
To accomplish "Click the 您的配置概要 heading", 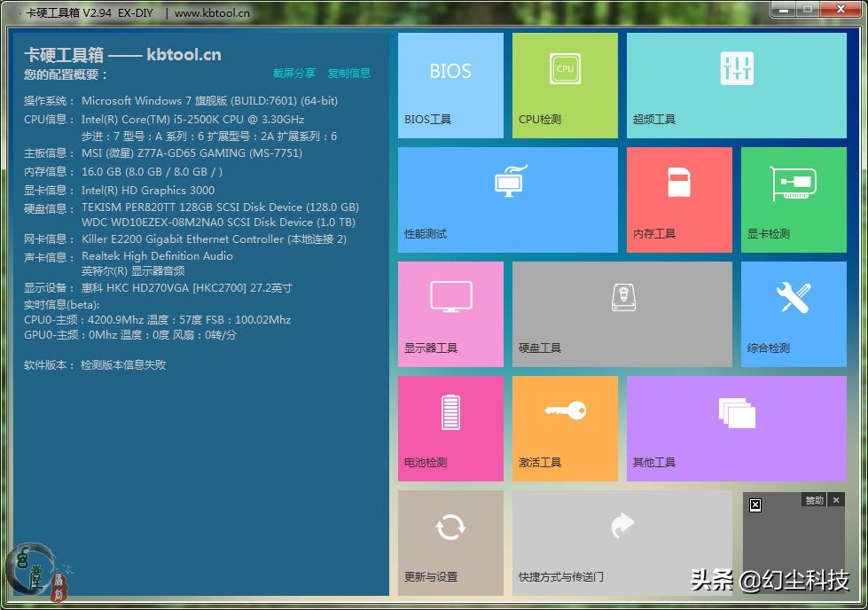I will tap(66, 74).
